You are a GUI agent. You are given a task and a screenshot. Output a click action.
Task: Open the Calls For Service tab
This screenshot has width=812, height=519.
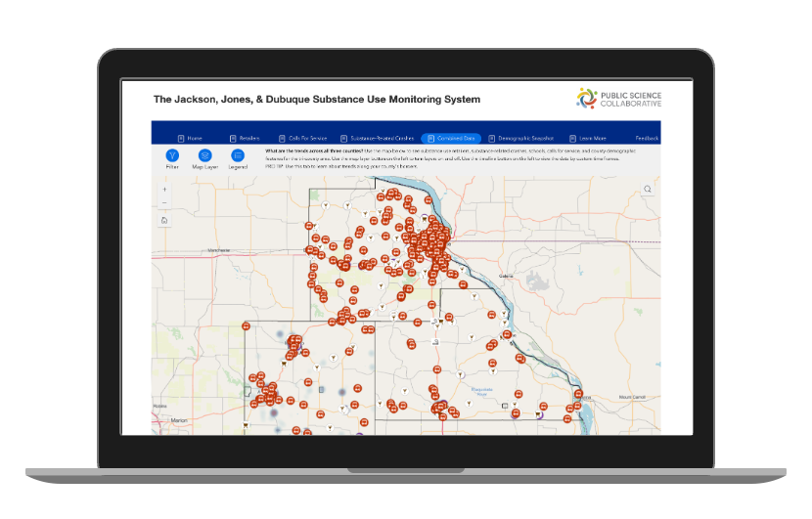(303, 139)
